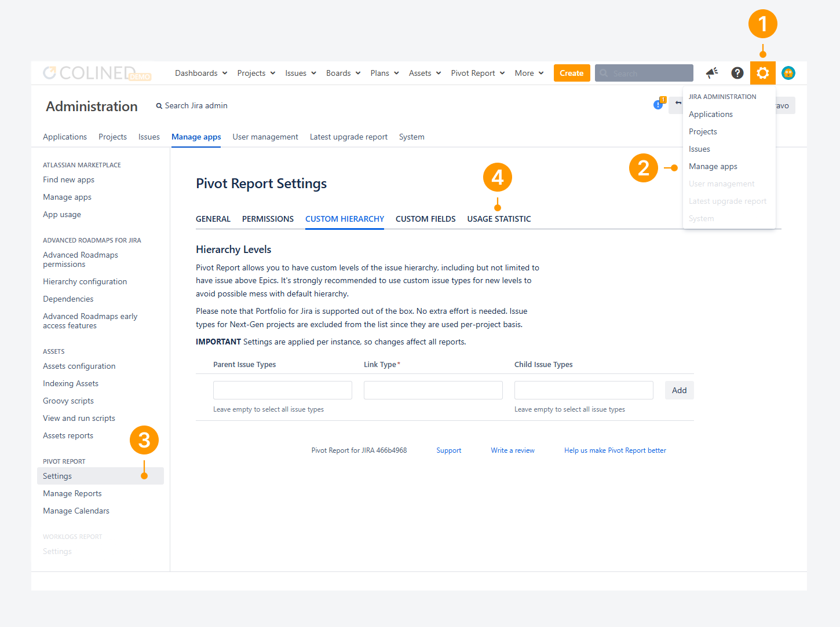Click the Write a review link
The image size is (840, 627).
pyautogui.click(x=513, y=450)
